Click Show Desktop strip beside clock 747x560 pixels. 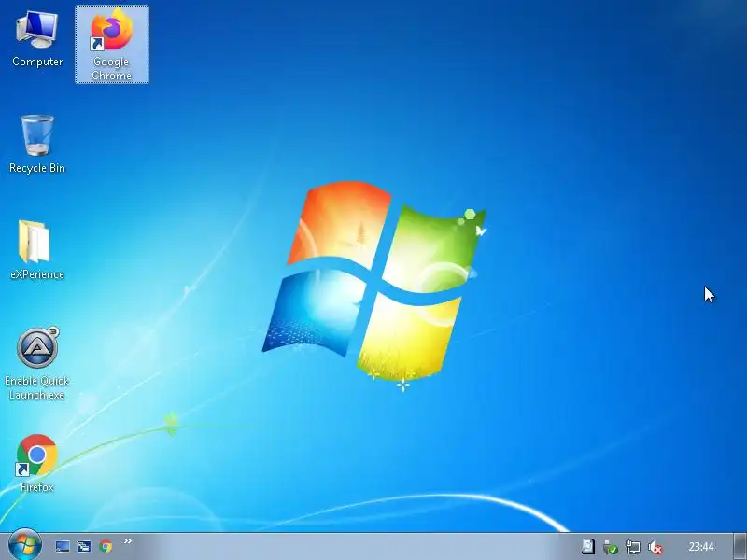pyautogui.click(x=740, y=546)
